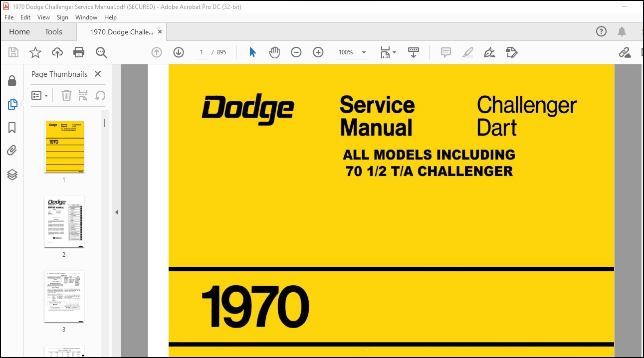
Task: Open the Sign document pen tool
Action: click(489, 52)
